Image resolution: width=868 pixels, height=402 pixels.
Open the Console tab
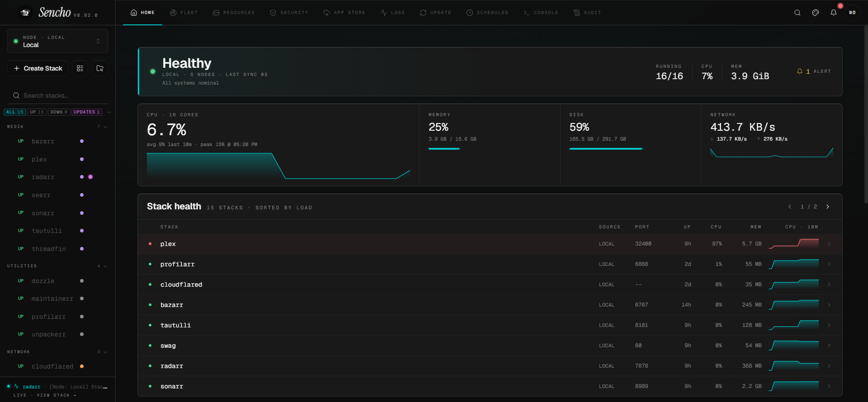point(541,13)
